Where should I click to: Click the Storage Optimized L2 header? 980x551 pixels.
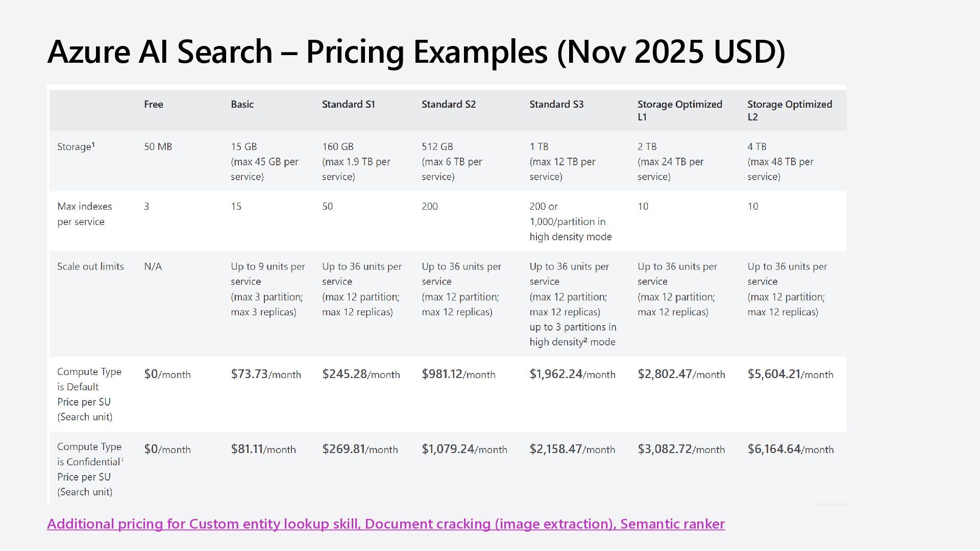pos(789,110)
